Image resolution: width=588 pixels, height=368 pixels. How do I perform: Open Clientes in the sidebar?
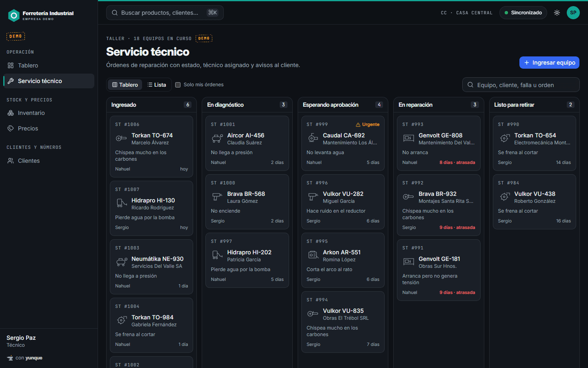tap(49, 161)
